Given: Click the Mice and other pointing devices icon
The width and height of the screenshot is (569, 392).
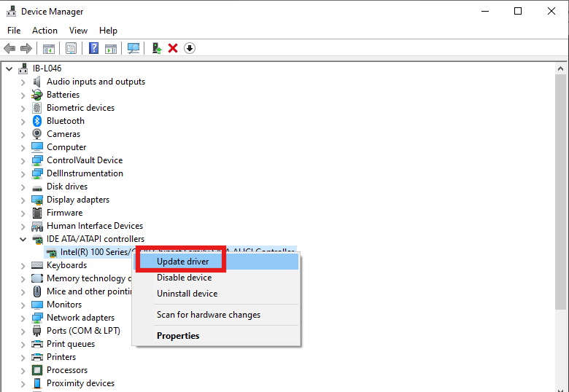Looking at the screenshot, I should [37, 291].
